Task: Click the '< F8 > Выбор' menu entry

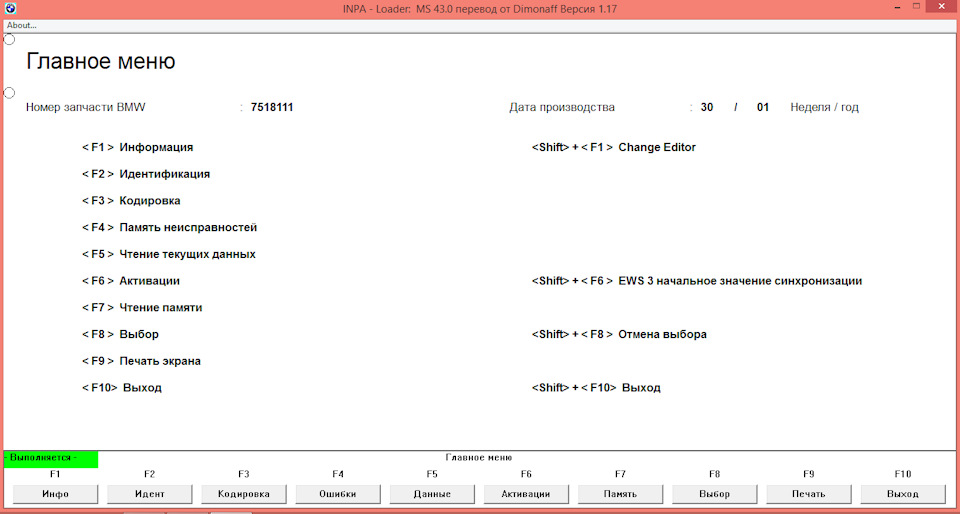Action: pyautogui.click(x=121, y=335)
